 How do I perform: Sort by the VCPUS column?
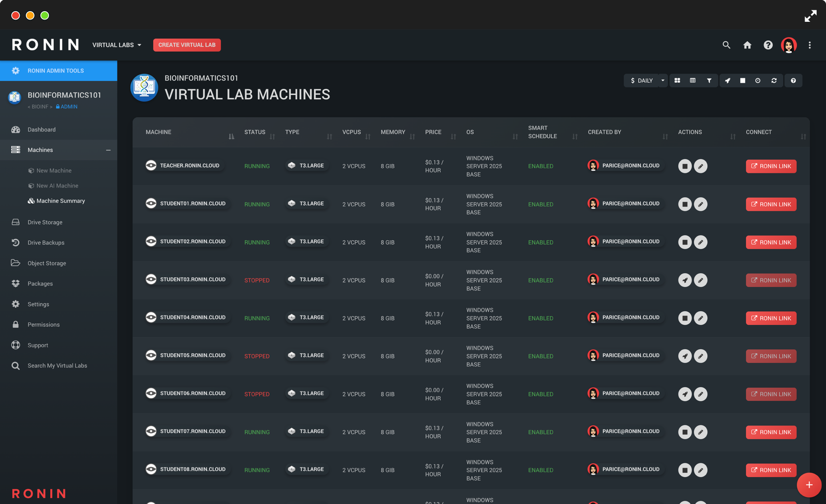tap(368, 137)
